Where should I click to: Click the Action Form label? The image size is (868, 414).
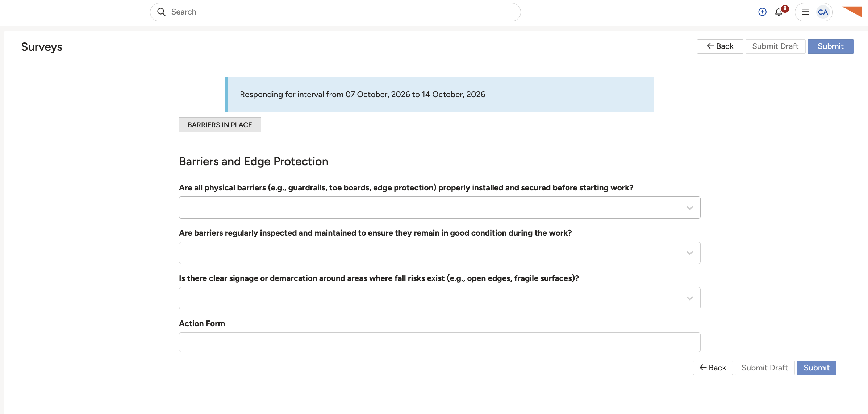(x=202, y=323)
